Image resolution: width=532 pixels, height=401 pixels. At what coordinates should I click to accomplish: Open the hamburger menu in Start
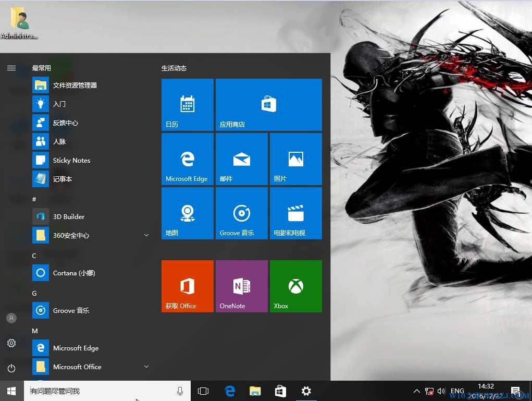click(x=11, y=68)
